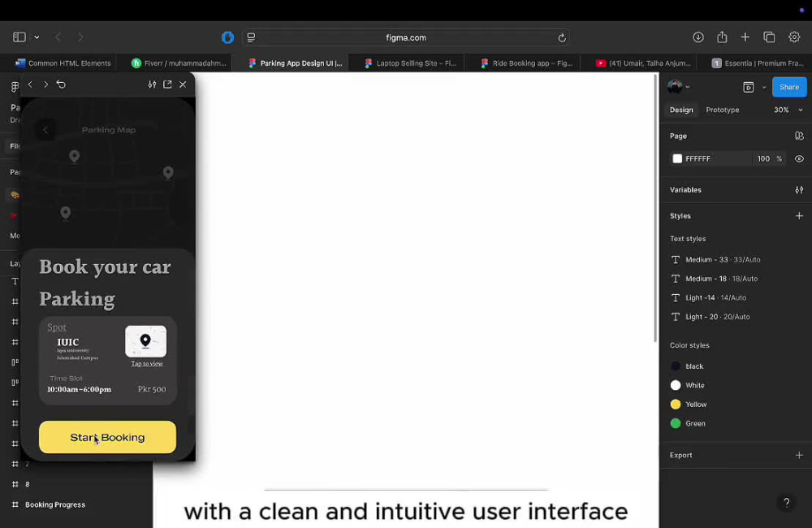Open the page reader icon in address bar
Viewport: 812px width, 528px height.
(x=251, y=37)
